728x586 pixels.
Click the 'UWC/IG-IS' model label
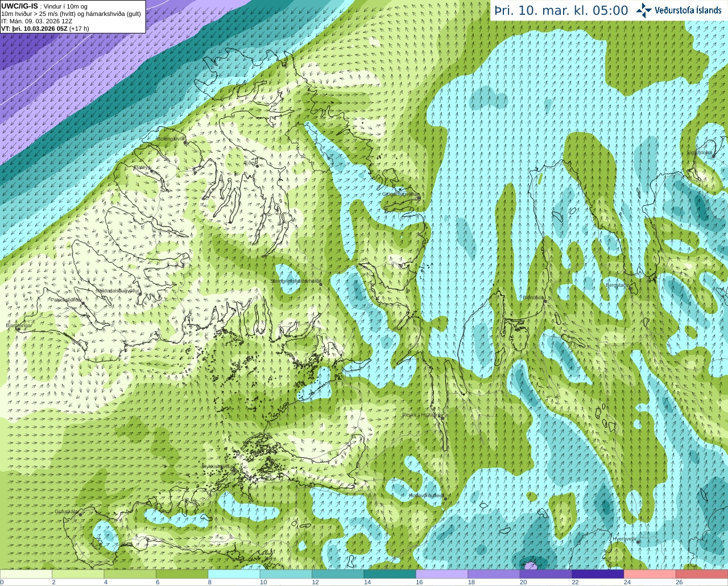click(20, 6)
